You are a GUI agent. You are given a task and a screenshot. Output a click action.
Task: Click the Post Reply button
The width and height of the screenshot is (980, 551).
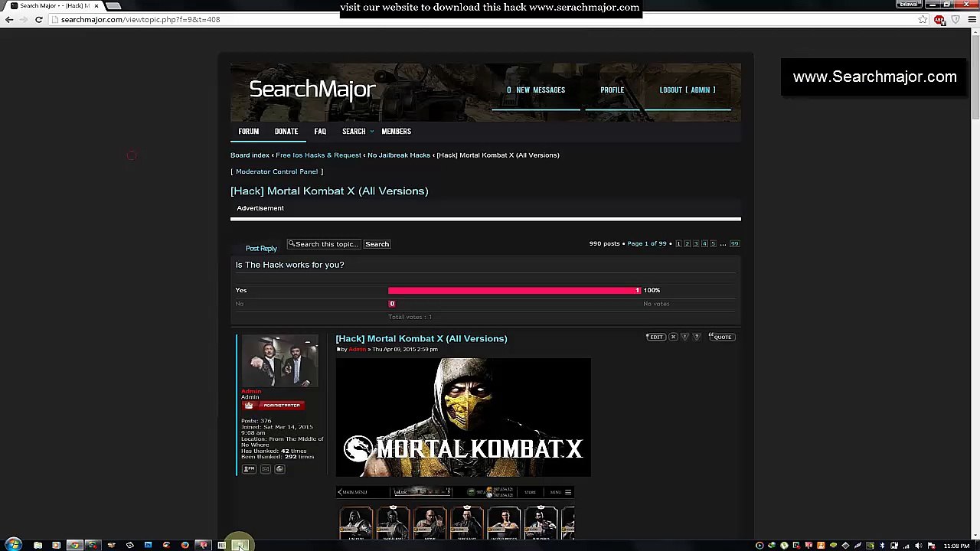pos(261,249)
